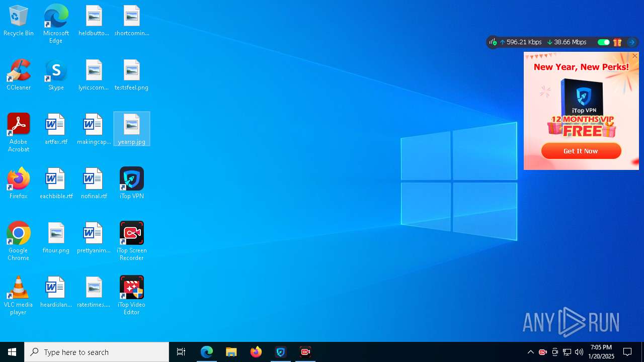Select the yearsp.jpg image file
Image resolution: width=644 pixels, height=362 pixels.
click(132, 129)
